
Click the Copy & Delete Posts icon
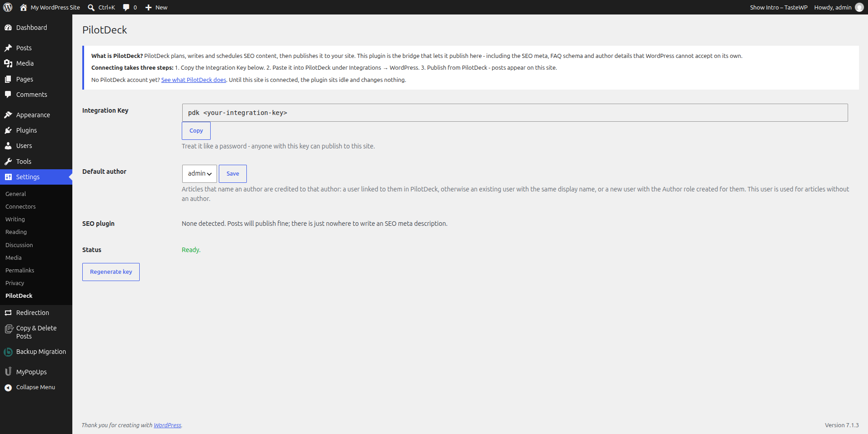pos(9,329)
